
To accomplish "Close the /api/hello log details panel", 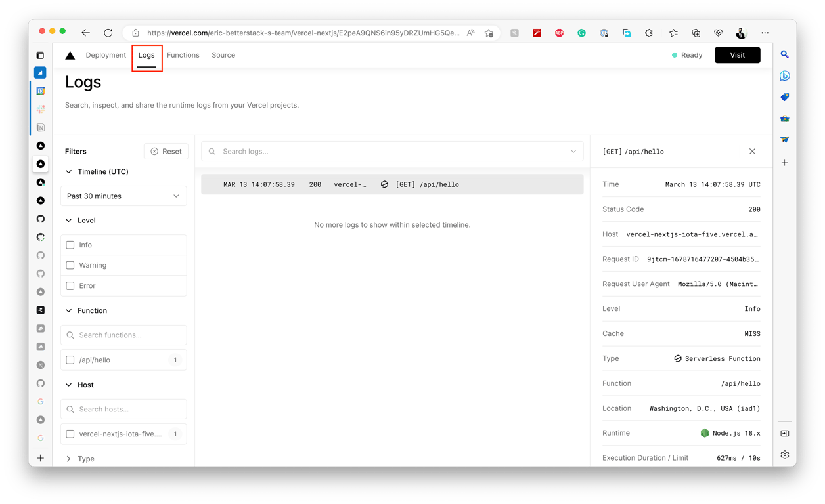I will coord(752,152).
